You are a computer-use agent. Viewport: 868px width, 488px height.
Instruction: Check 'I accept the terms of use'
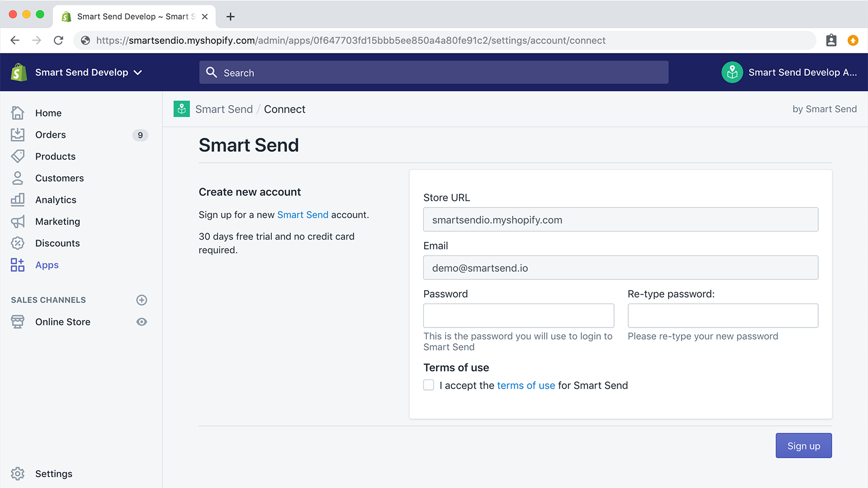(429, 385)
